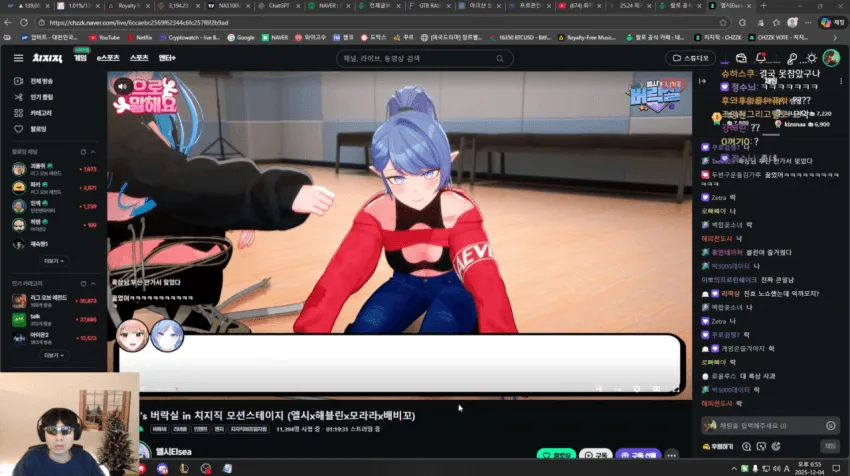Click the browser address bar
The height and width of the screenshot is (476, 850).
pos(379,23)
